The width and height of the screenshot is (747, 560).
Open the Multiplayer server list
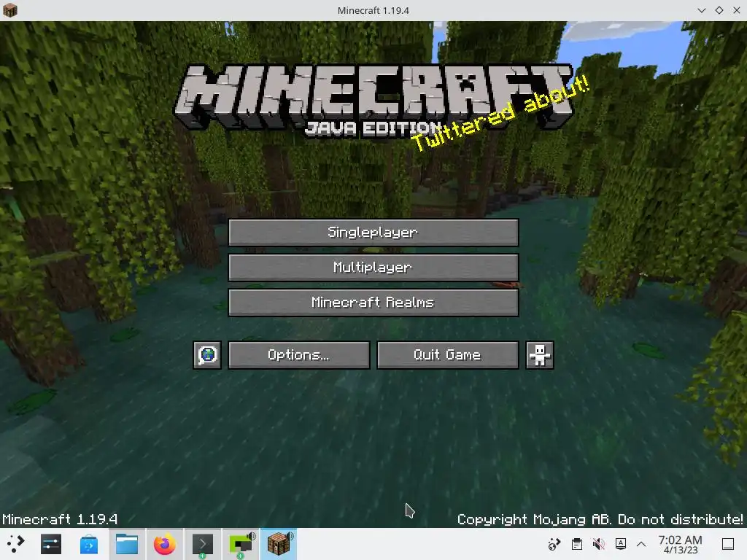[373, 267]
